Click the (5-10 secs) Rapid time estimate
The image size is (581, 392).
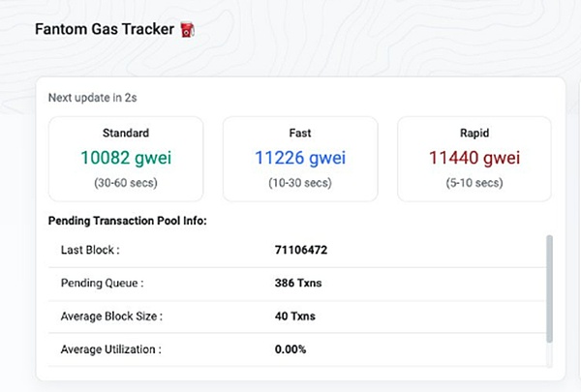point(474,181)
